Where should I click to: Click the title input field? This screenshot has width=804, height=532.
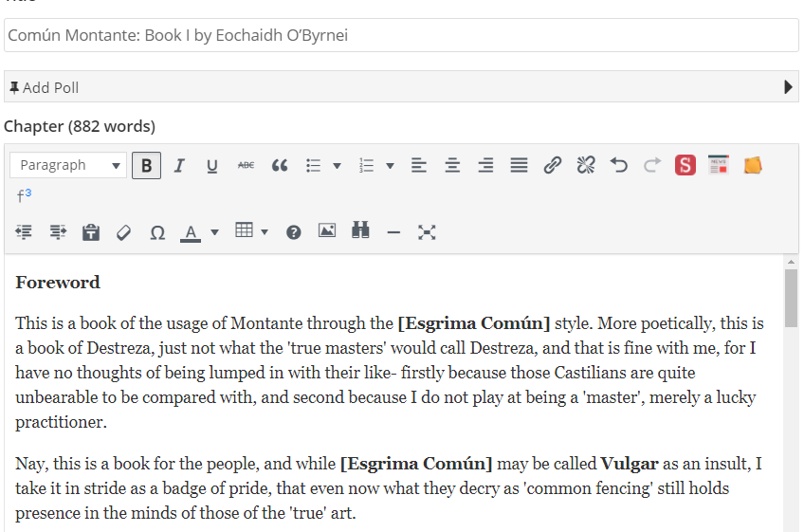click(x=401, y=35)
